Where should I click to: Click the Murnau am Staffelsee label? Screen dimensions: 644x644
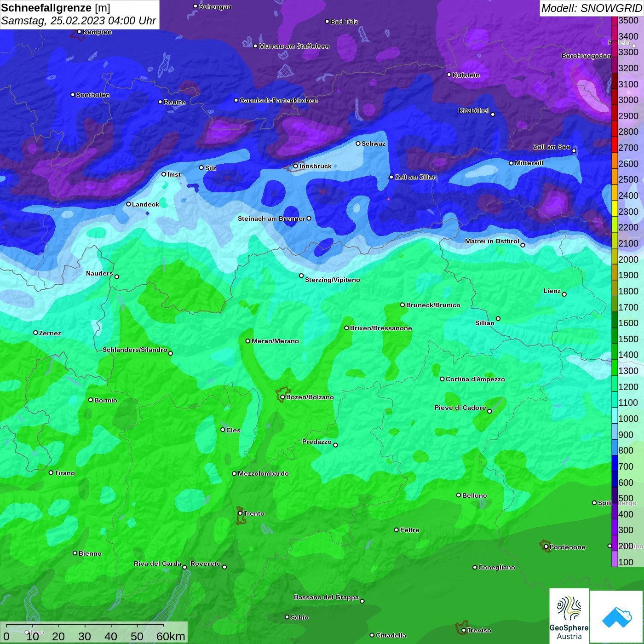[x=294, y=46]
